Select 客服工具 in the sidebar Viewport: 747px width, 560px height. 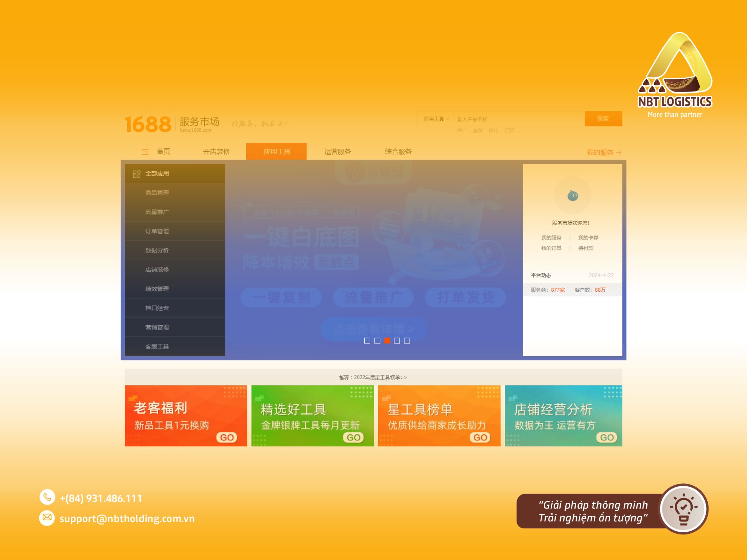(175, 346)
